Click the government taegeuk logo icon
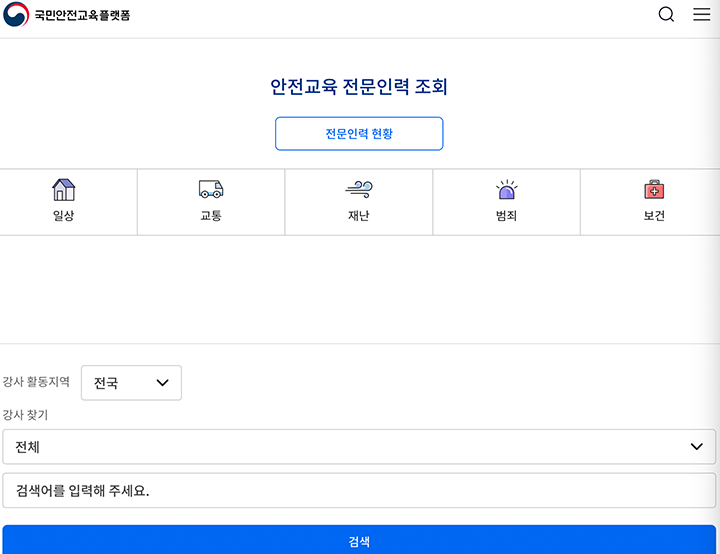The width and height of the screenshot is (720, 554). pos(16,14)
